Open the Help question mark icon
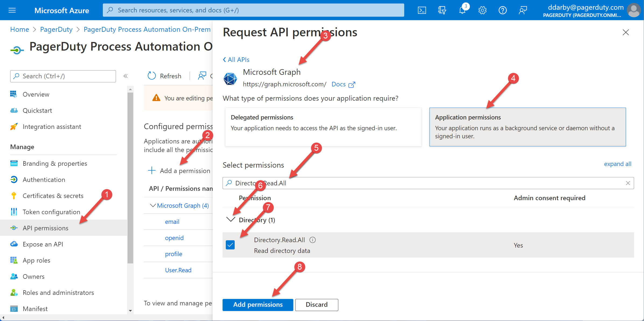 (502, 10)
